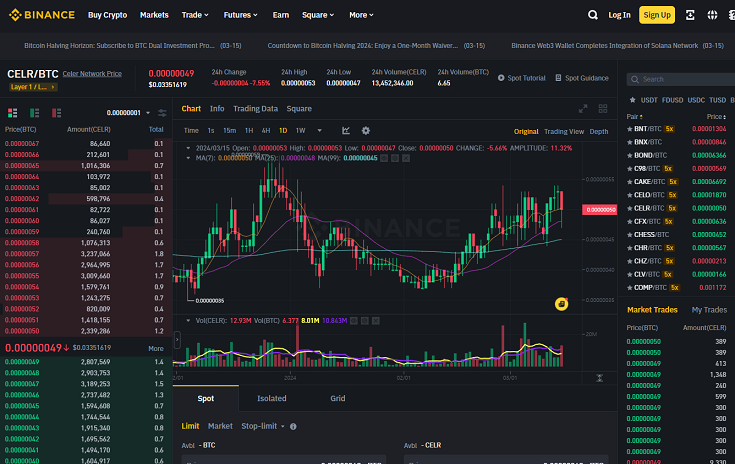Open order book settings sliders icon

(x=162, y=113)
